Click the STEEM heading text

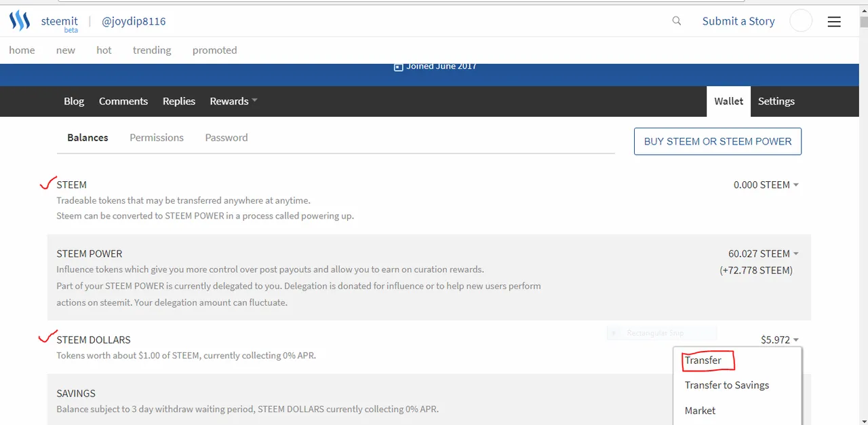71,185
